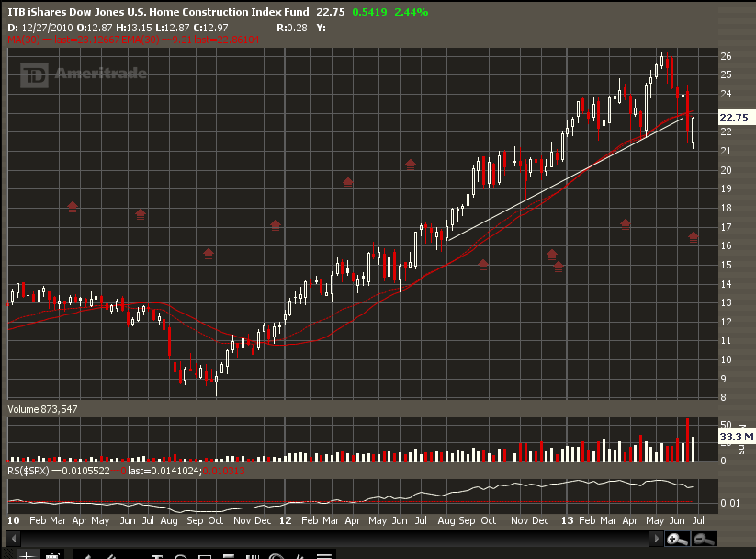The height and width of the screenshot is (559, 756).
Task: Click the event arrow marker near April 2013
Action: click(626, 224)
